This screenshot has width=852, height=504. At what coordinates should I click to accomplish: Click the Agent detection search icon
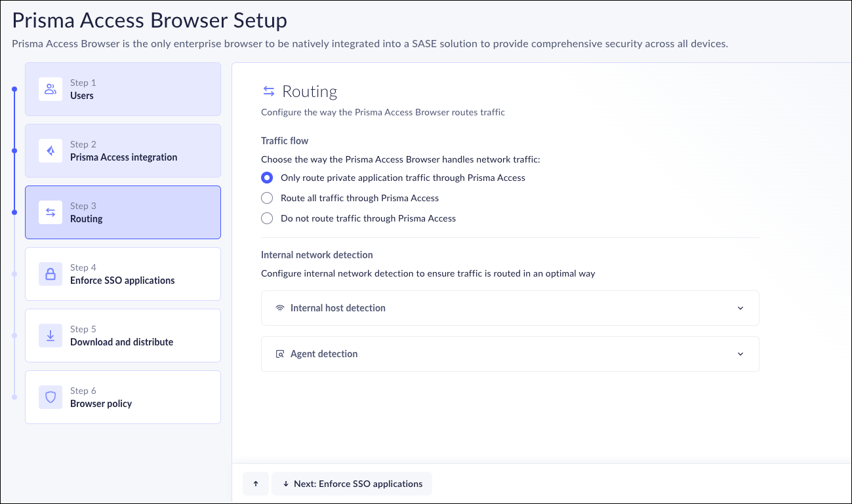click(280, 354)
